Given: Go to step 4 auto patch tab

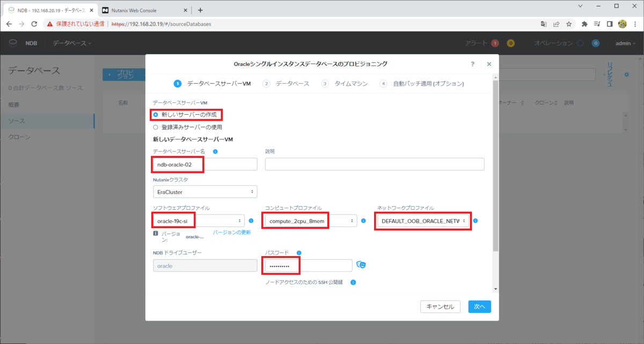Looking at the screenshot, I should pos(422,84).
